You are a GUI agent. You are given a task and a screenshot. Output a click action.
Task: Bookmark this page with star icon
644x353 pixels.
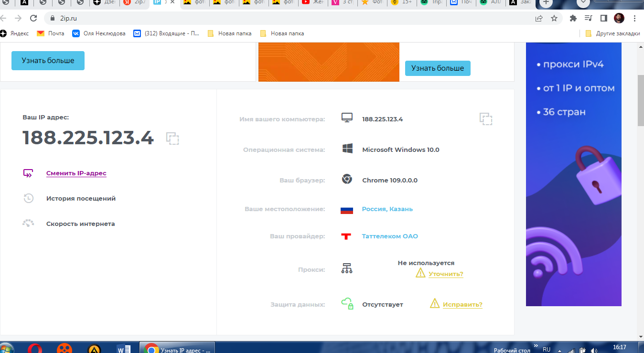pyautogui.click(x=554, y=18)
